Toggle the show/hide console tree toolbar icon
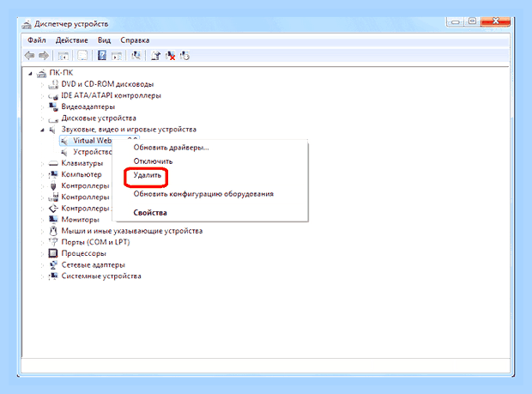The width and height of the screenshot is (532, 394). tap(63, 55)
